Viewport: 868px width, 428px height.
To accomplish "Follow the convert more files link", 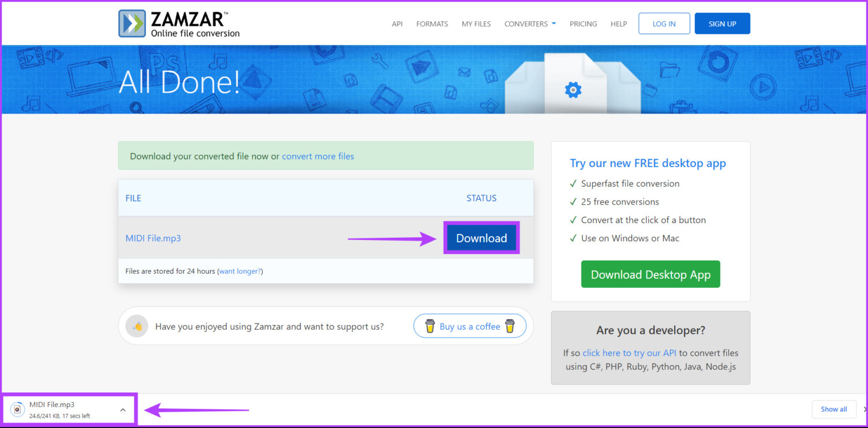I will point(318,156).
